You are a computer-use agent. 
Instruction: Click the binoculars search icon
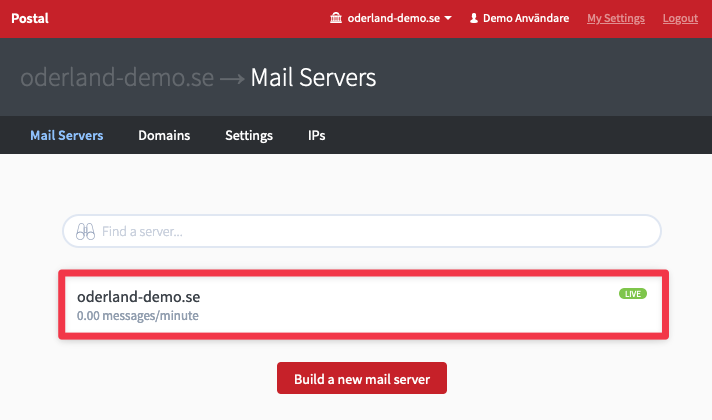coord(85,231)
